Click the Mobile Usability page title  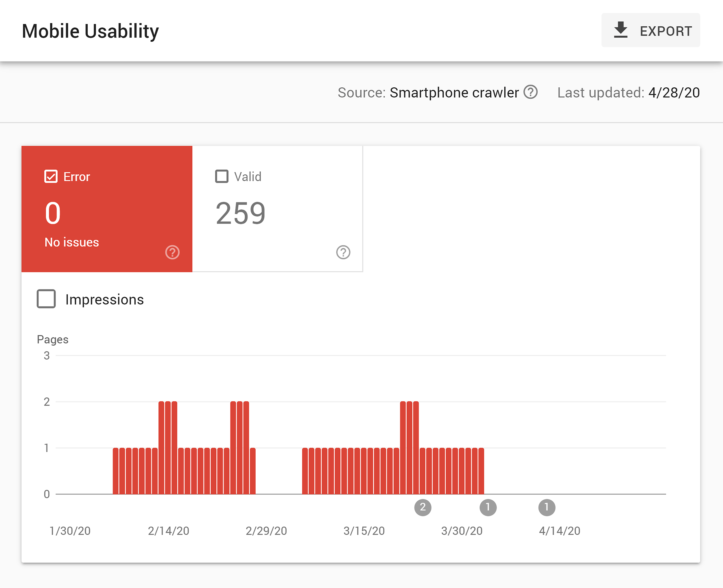point(91,32)
